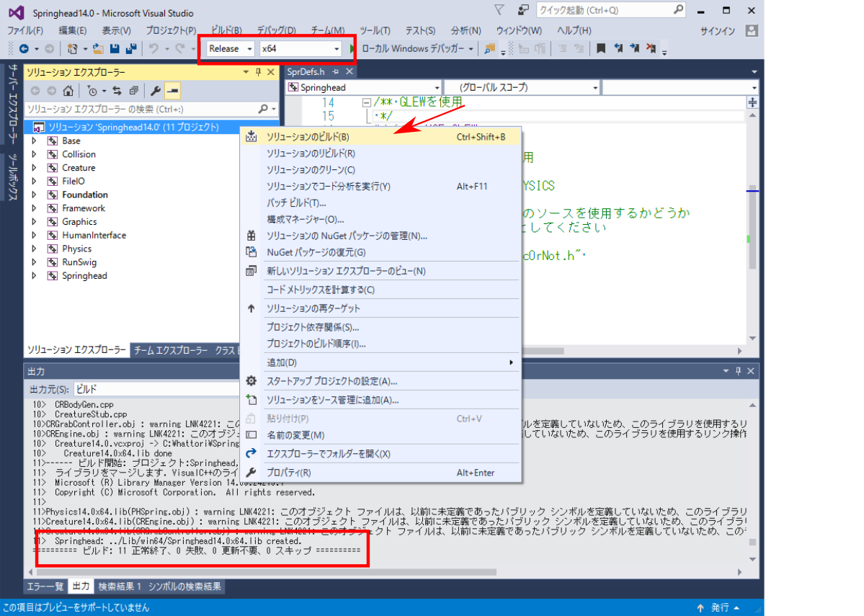
Task: Toggle the pin on the SprDefs.h tab
Action: point(336,72)
